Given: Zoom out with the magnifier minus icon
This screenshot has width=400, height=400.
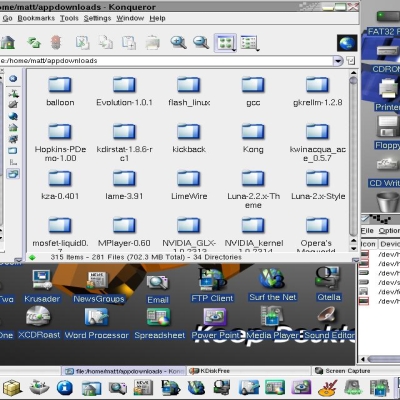Looking at the screenshot, I should point(201,43).
